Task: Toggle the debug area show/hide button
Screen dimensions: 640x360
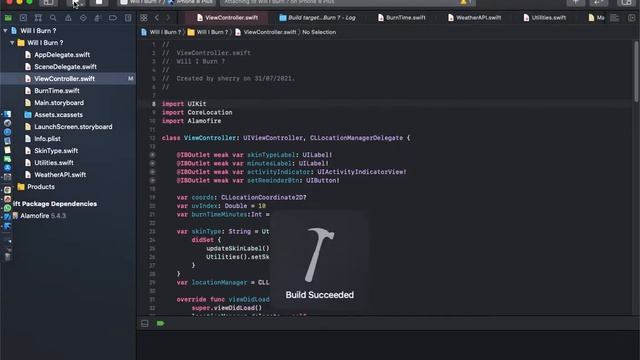Action: pos(145,323)
